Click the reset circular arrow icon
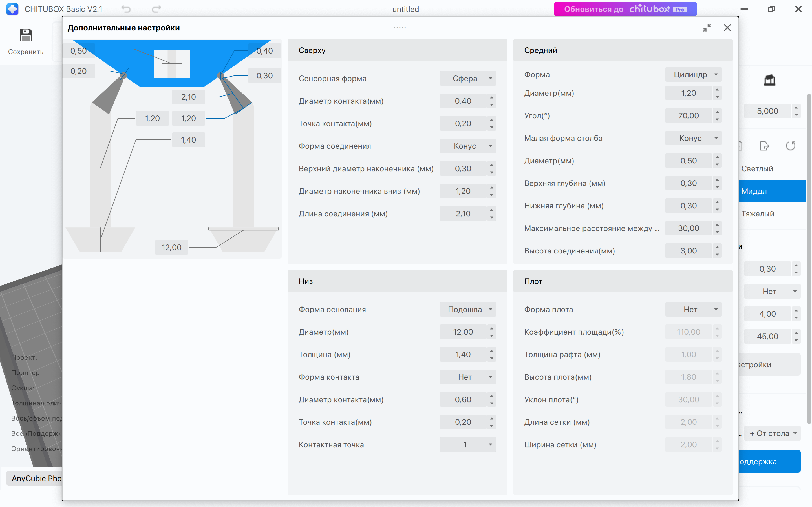 point(790,146)
